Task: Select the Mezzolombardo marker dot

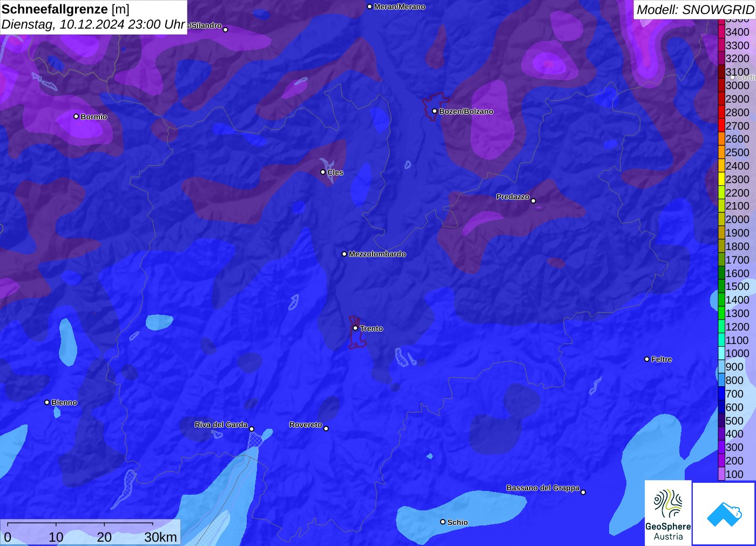Action: [x=345, y=254]
